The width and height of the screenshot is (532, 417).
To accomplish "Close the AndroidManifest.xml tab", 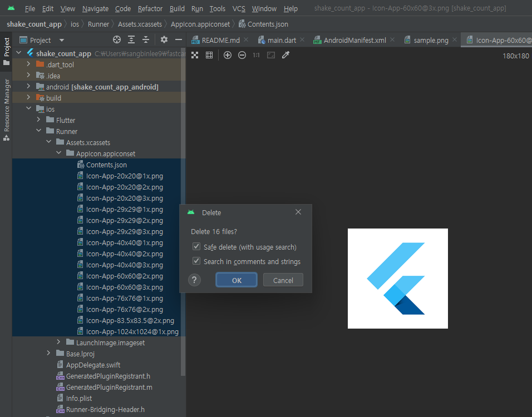I will tap(392, 40).
